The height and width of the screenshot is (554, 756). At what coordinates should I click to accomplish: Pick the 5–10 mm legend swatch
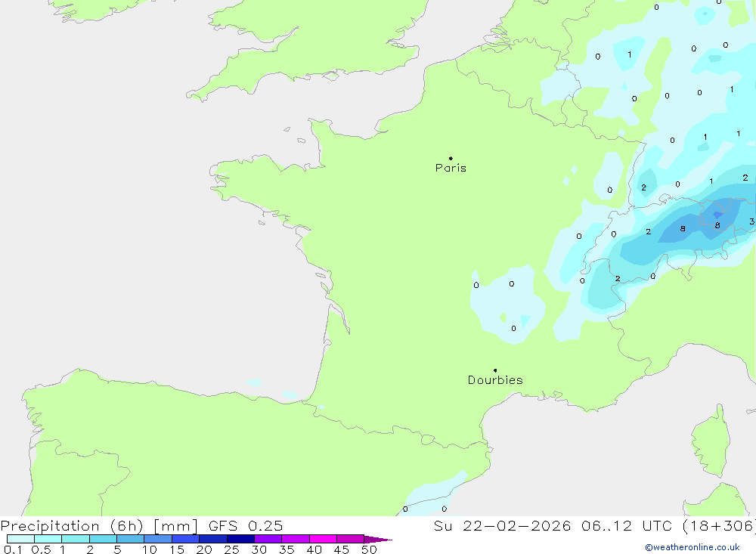click(x=131, y=539)
